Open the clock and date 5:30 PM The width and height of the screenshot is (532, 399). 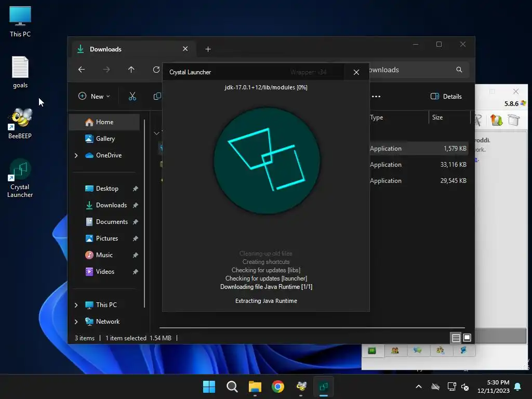pyautogui.click(x=494, y=387)
